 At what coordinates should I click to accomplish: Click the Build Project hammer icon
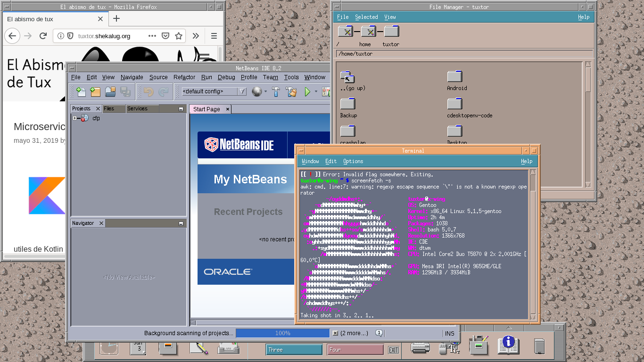click(x=277, y=91)
